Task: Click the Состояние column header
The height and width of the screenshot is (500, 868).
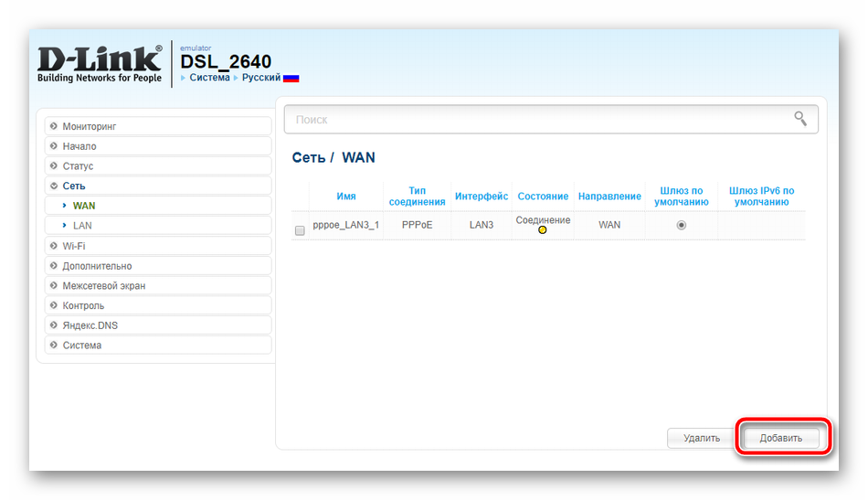Action: click(543, 196)
